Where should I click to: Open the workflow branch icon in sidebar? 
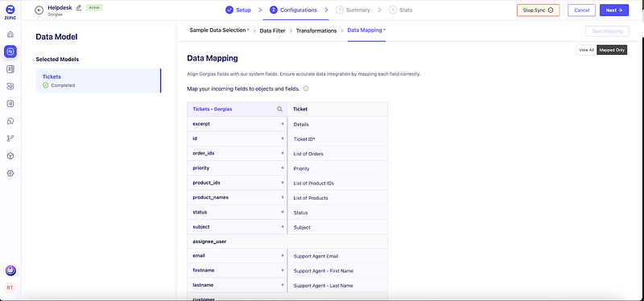[10, 138]
